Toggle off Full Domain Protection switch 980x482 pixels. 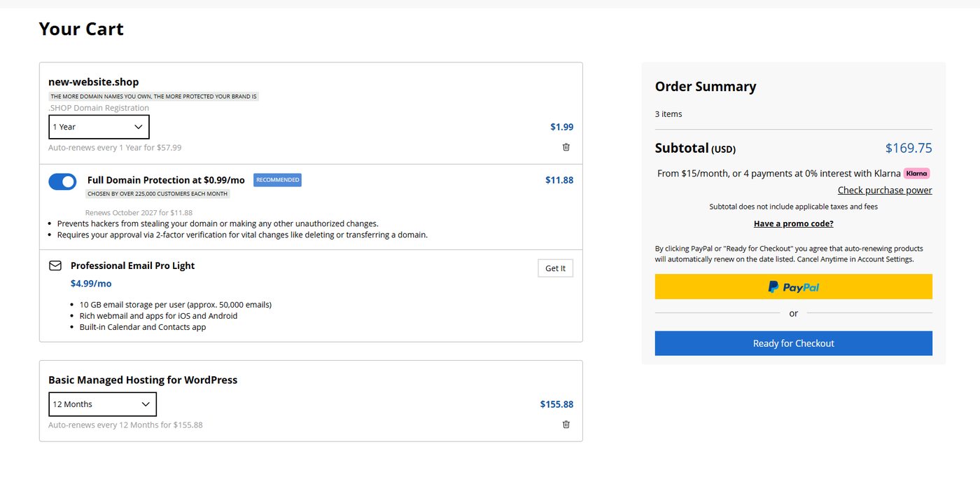[x=63, y=182]
